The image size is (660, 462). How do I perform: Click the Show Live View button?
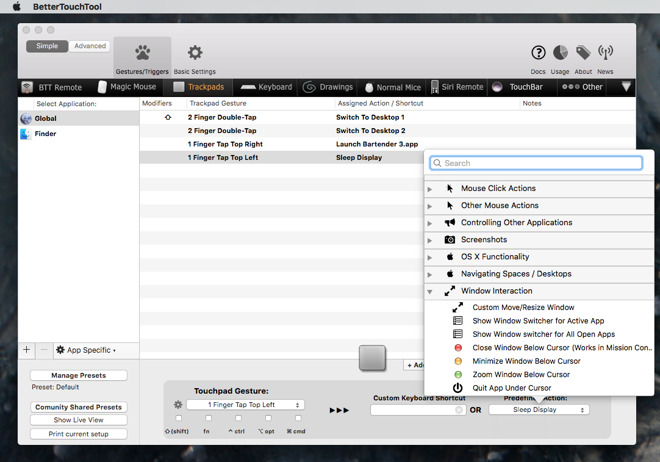[x=79, y=420]
